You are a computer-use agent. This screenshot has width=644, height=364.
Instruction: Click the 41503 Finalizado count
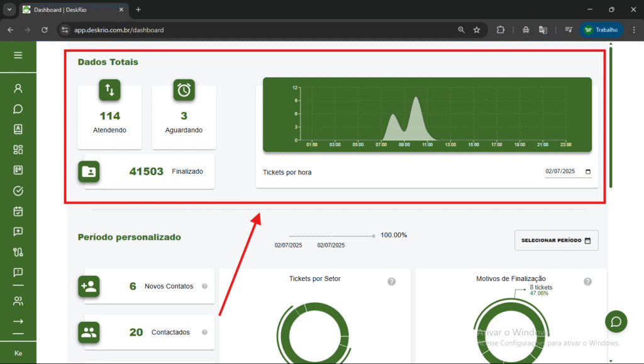point(146,171)
